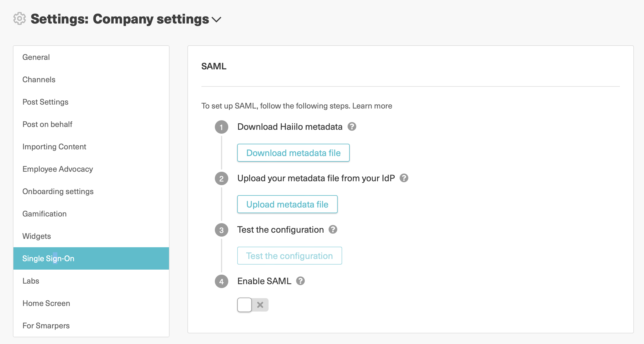Screen dimensions: 644x344
Task: Go to Onboarding settings
Action: [x=91, y=191]
